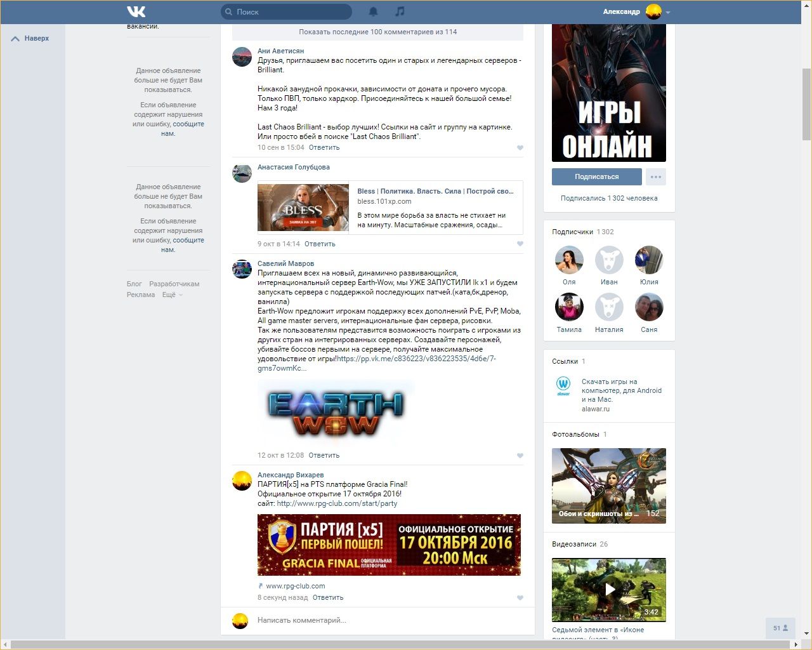Click Ани Аветисян's avatar
812x650 pixels.
point(242,56)
